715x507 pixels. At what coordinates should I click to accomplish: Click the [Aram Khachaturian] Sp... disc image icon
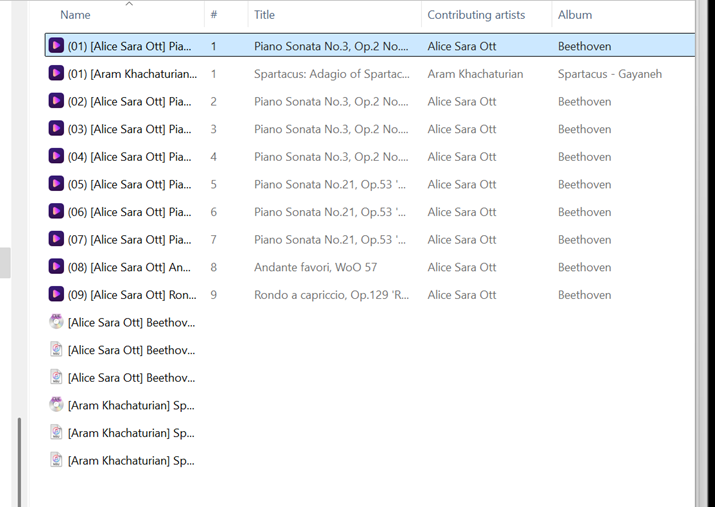pyautogui.click(x=56, y=405)
